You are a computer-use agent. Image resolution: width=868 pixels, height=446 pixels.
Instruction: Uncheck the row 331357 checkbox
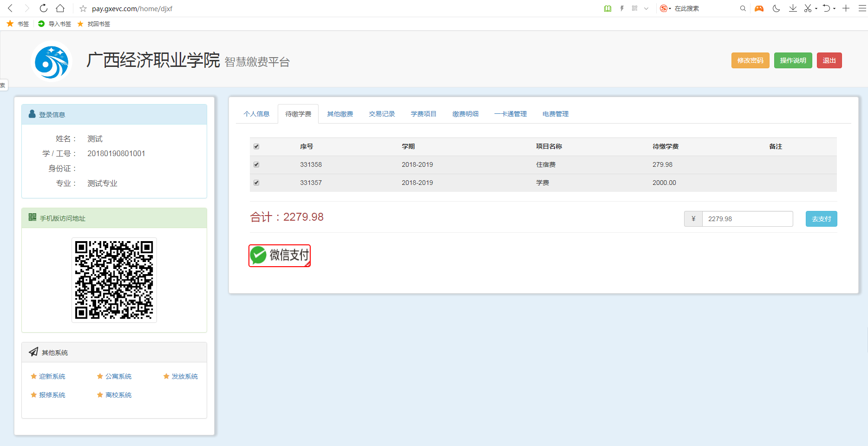pos(256,183)
